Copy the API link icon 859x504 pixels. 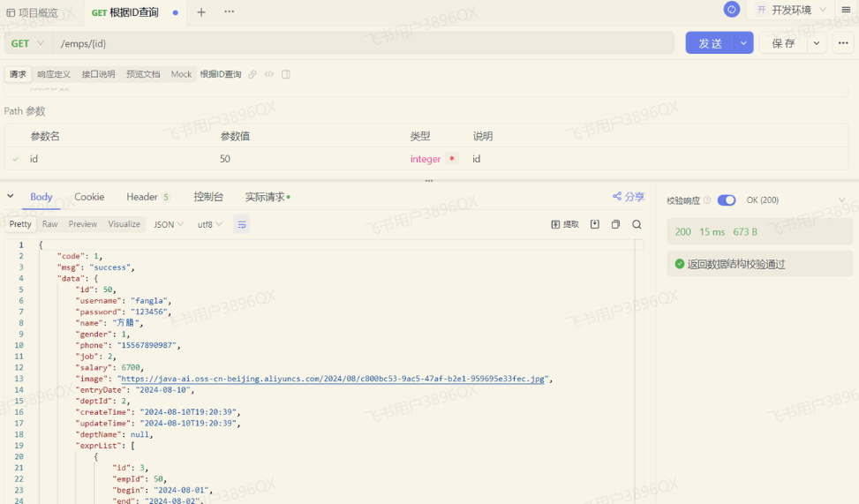click(x=252, y=74)
